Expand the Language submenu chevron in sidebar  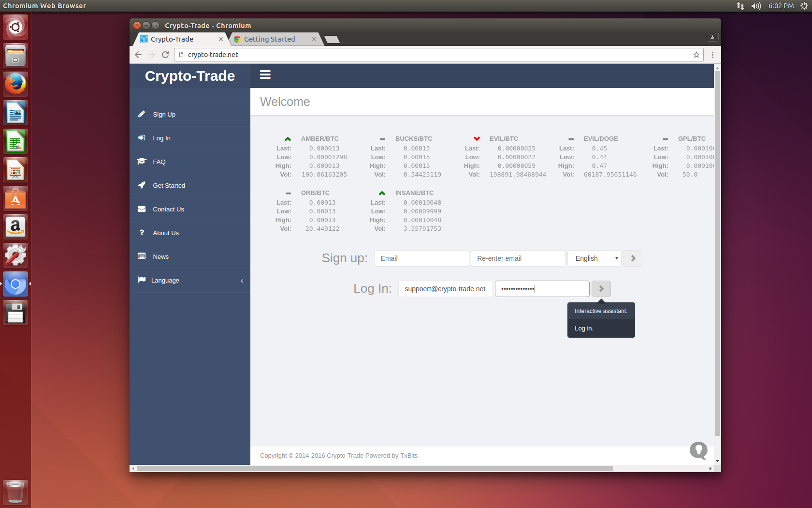point(242,281)
